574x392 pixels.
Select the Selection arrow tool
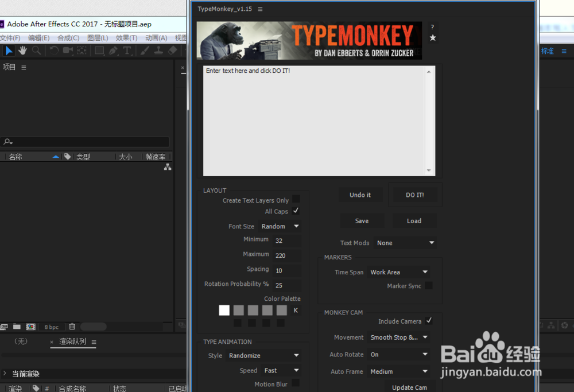pos(9,51)
